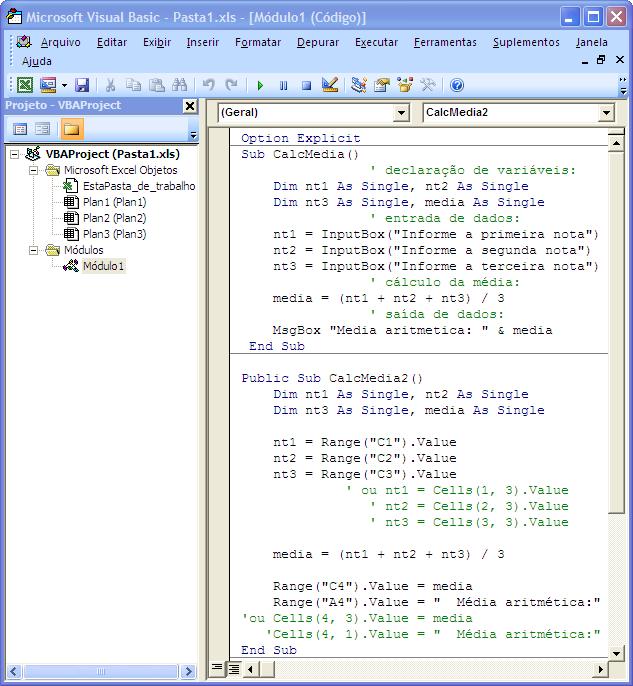Toggle Design Mode icon
The height and width of the screenshot is (686, 633).
tap(330, 85)
